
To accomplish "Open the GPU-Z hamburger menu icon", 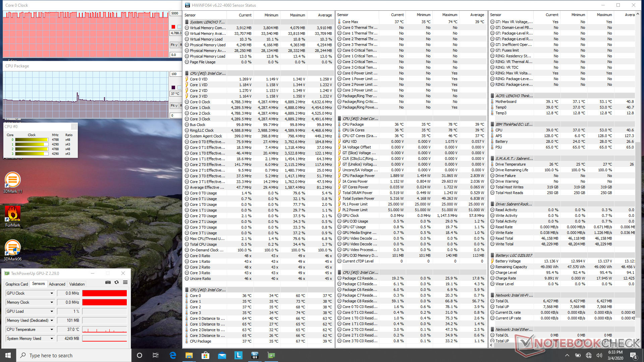I will [125, 283].
